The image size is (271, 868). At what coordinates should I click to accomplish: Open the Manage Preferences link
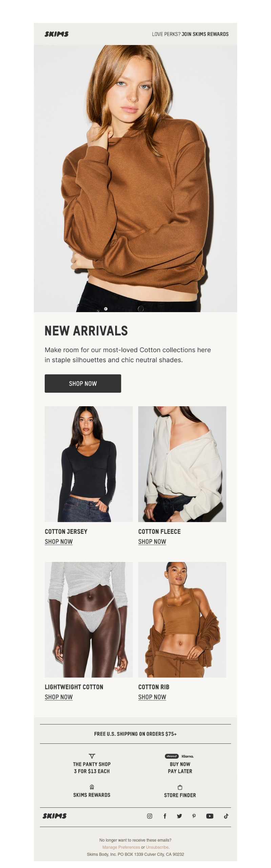tap(121, 847)
